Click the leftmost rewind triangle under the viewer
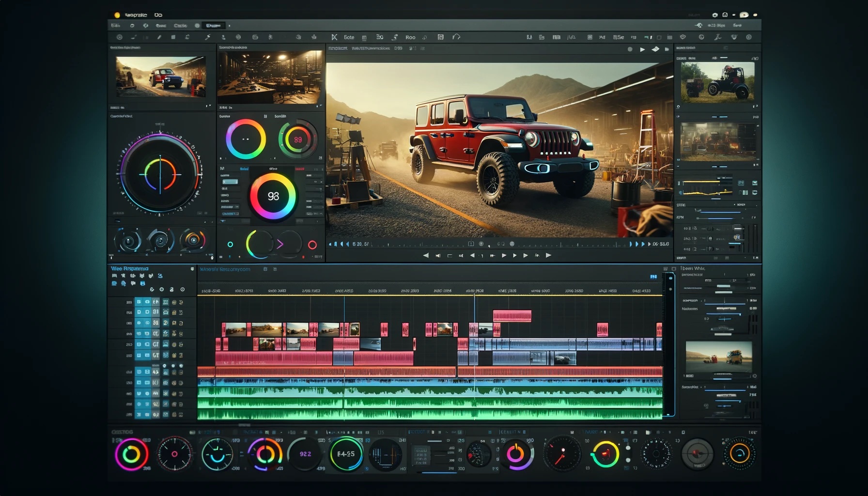The height and width of the screenshot is (496, 868). pos(426,255)
